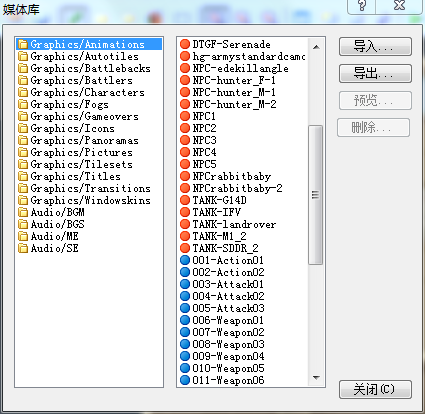Click the folder icon beside Graphics/Autotiles

tap(23, 56)
